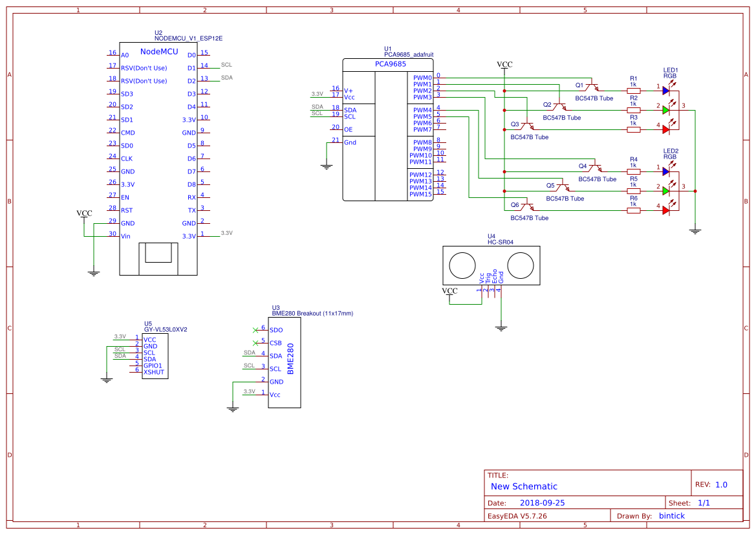The width and height of the screenshot is (756, 535).
Task: Click the ground symbol under the GY-VL53L0XV2
Action: point(107,380)
